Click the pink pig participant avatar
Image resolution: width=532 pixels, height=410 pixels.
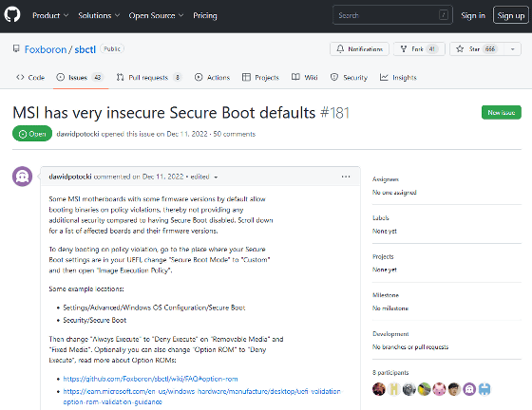pos(439,389)
